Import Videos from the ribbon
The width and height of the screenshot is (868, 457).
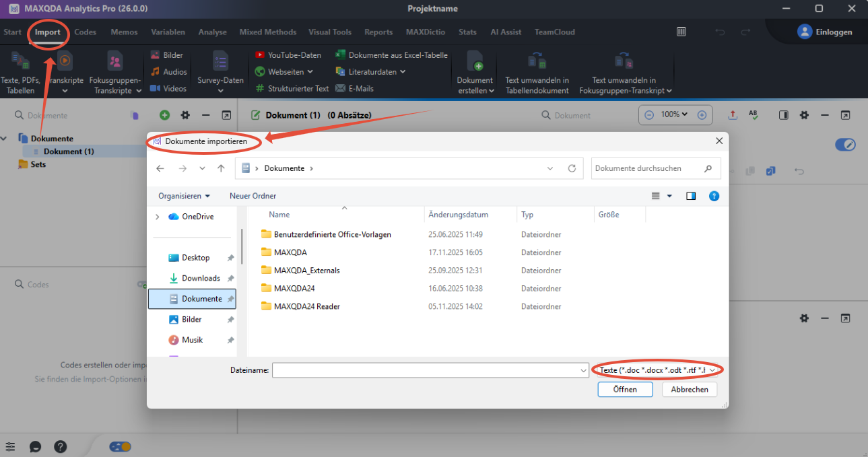click(x=168, y=88)
